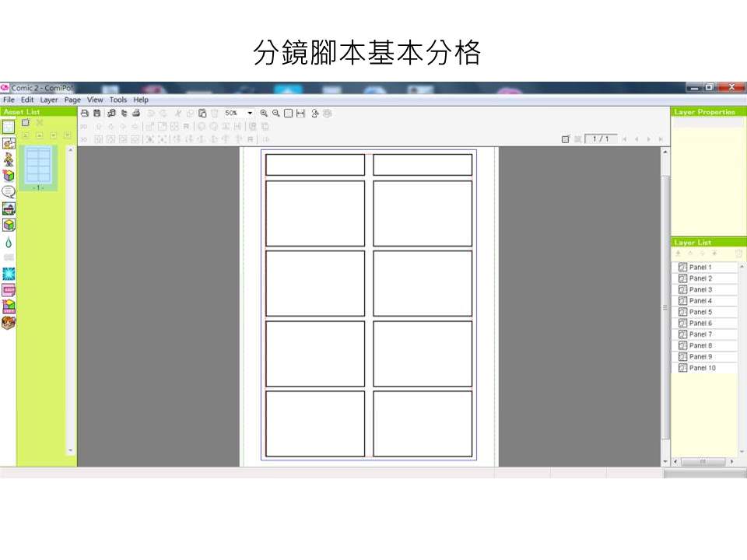Screen dimensions: 747x560
Task: Click the Save document icon on toolbar
Action: click(96, 113)
